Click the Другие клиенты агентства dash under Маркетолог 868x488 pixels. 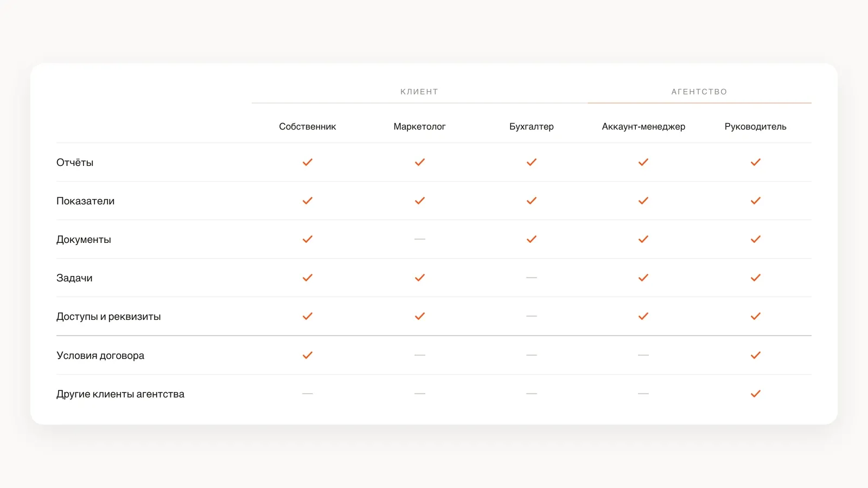click(x=420, y=394)
